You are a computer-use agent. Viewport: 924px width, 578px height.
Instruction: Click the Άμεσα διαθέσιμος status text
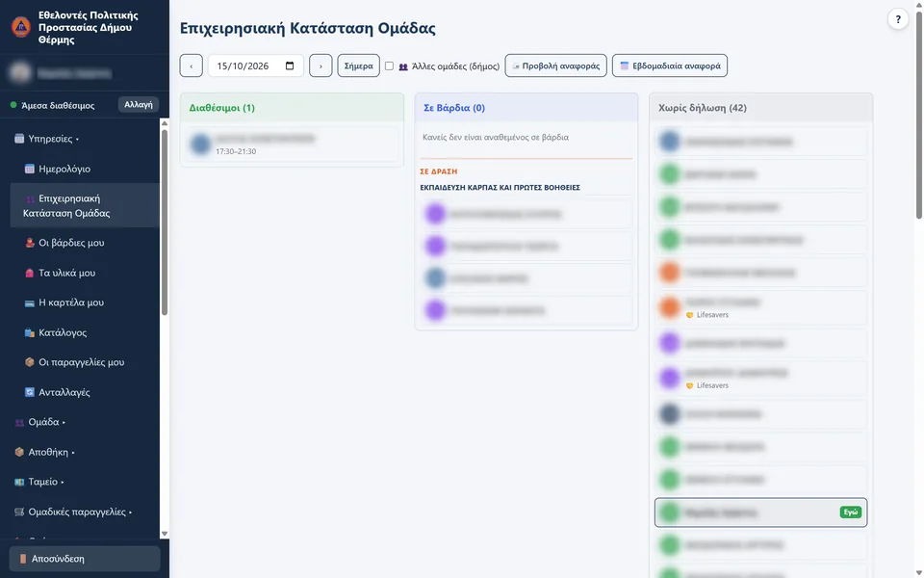coord(58,106)
